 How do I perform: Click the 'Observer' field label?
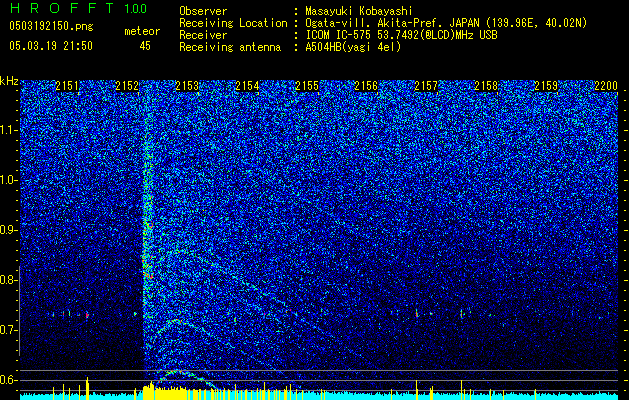pyautogui.click(x=203, y=11)
